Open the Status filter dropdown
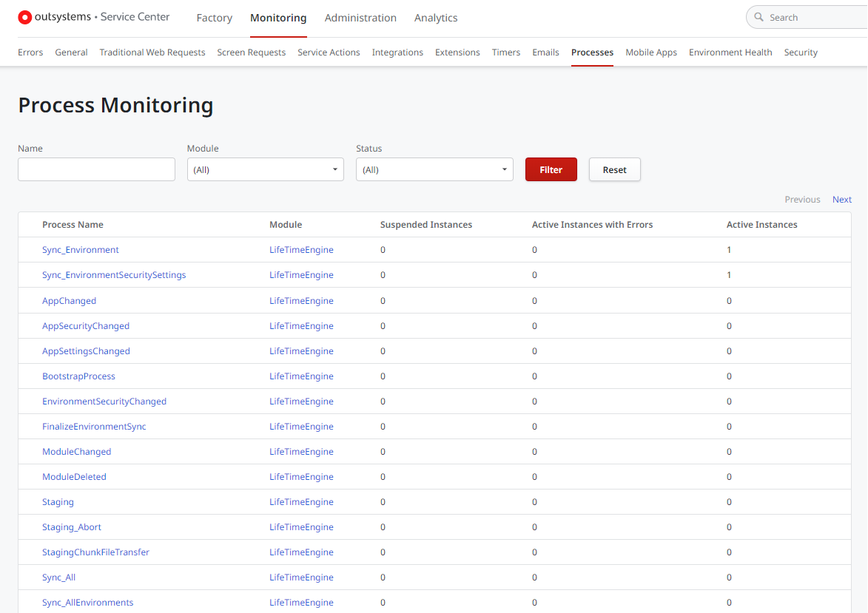The image size is (868, 613). coord(434,169)
